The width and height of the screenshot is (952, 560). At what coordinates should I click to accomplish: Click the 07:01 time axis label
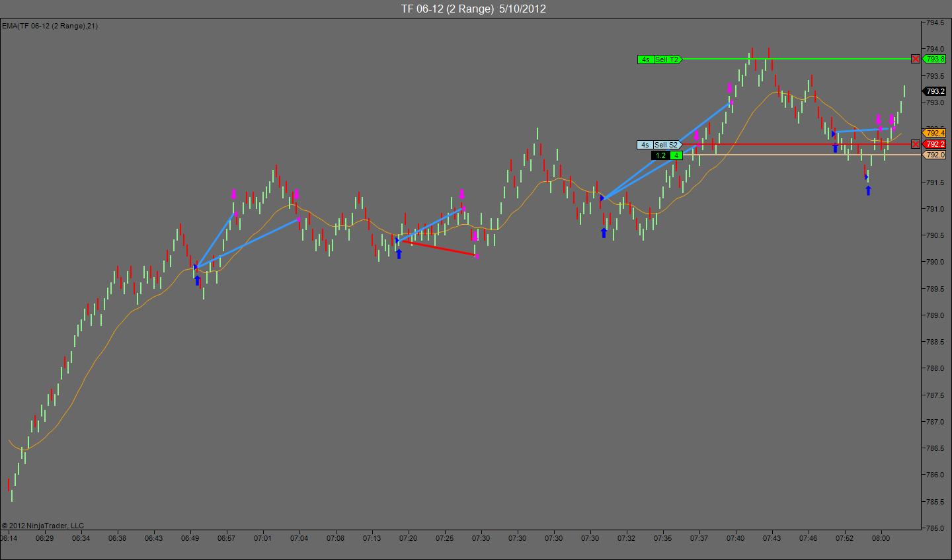point(263,538)
